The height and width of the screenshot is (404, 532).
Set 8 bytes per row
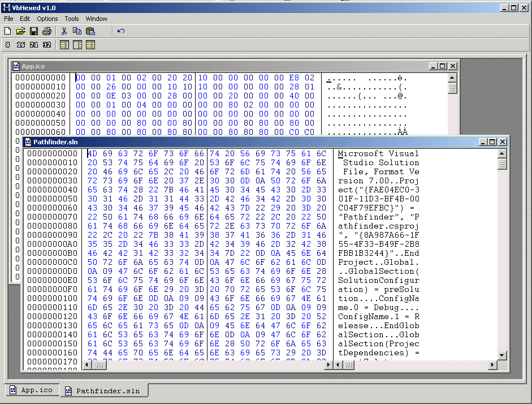(x=8, y=45)
